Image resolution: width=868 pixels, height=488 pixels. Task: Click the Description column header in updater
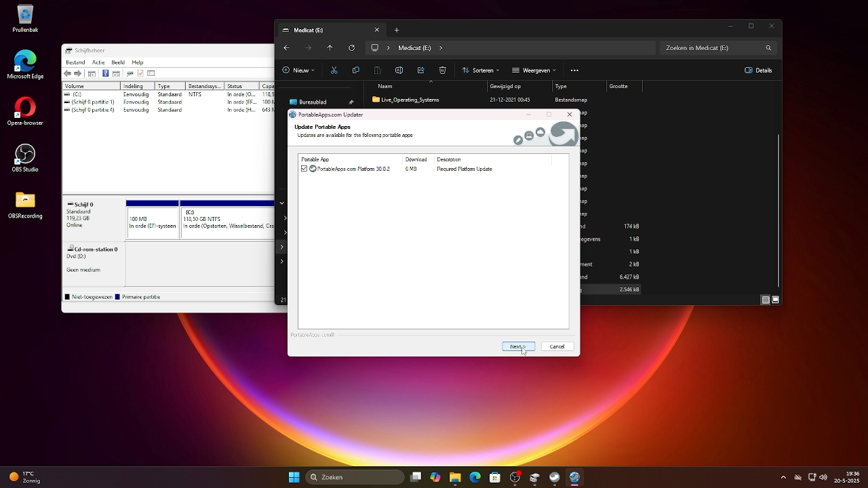pos(492,159)
